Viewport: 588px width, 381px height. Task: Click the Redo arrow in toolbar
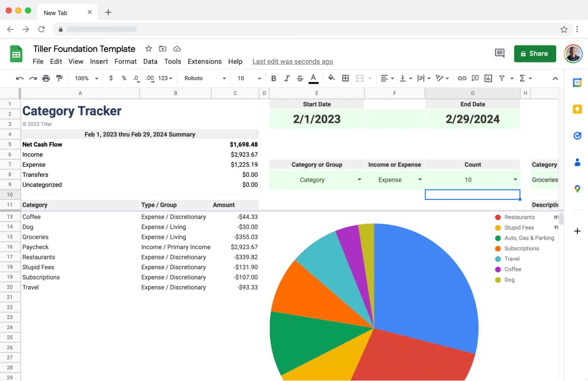click(33, 78)
